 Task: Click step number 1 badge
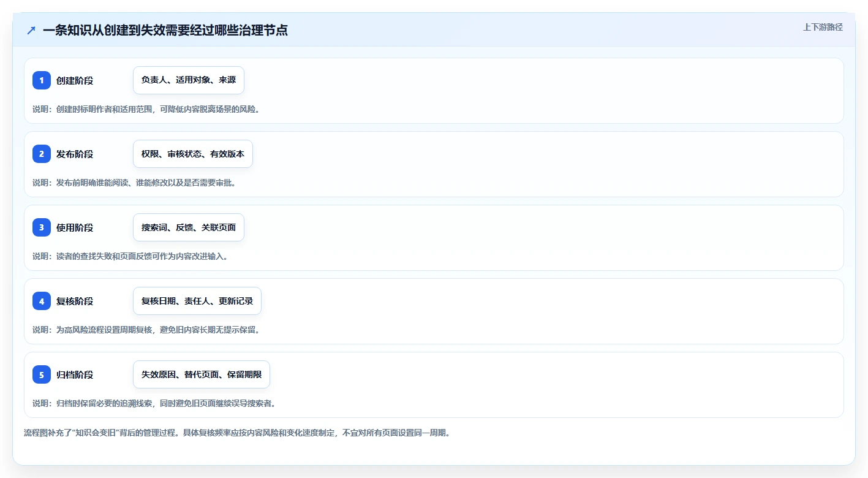[x=42, y=80]
